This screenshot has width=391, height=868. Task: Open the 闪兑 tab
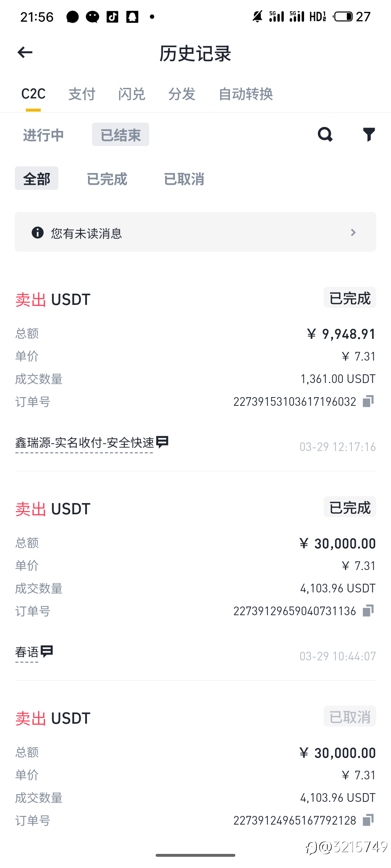[x=132, y=94]
